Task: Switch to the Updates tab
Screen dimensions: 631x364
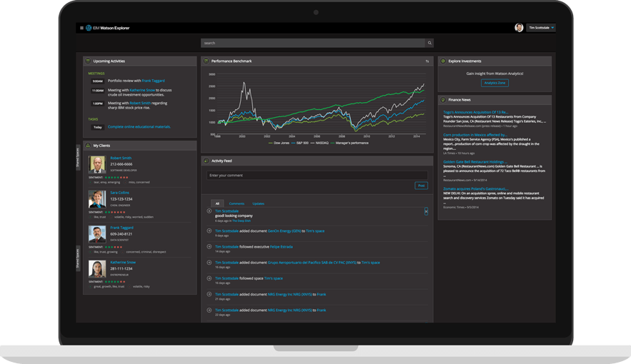Action: point(259,203)
